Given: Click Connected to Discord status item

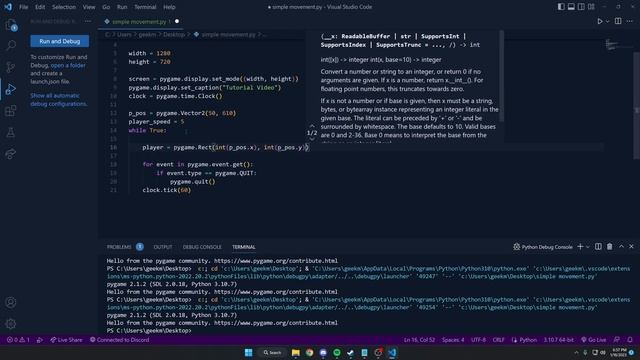Looking at the screenshot, I should coord(119,340).
